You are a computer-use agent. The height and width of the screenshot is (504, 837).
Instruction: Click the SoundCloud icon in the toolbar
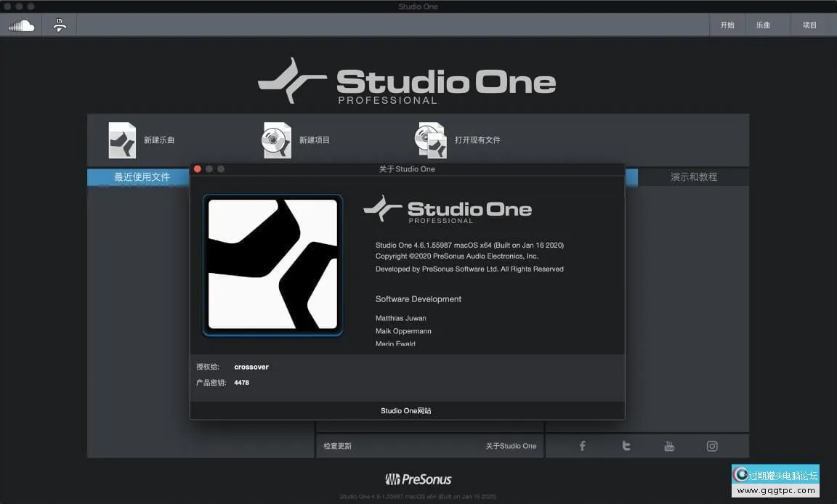point(22,25)
